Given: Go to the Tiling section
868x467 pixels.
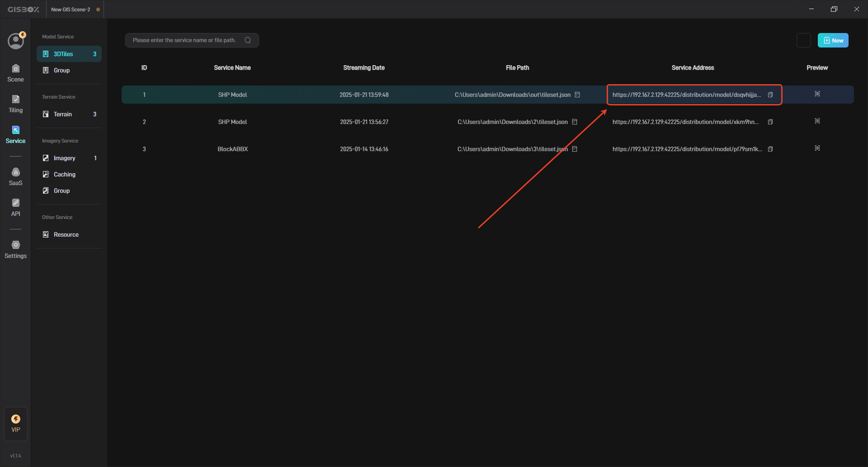Looking at the screenshot, I should pos(15,104).
